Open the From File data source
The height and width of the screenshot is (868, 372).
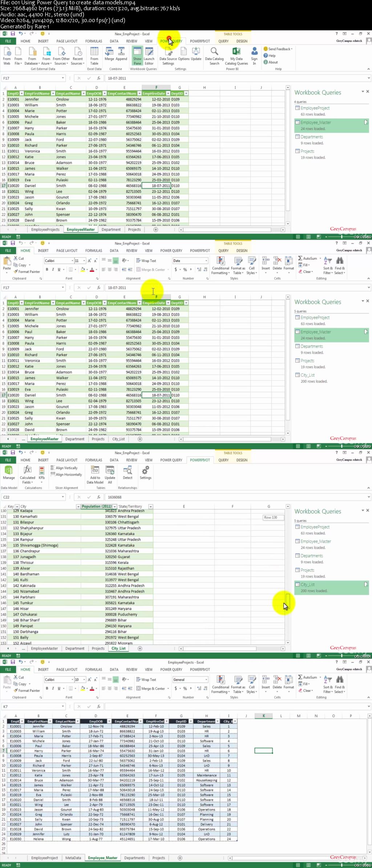[18, 56]
